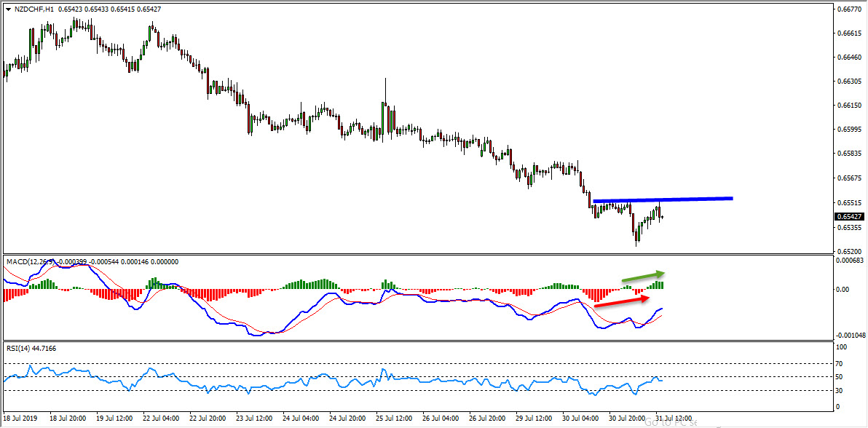Select the green arrow in MACD panel
Image resolution: width=868 pixels, height=428 pixels.
642,275
